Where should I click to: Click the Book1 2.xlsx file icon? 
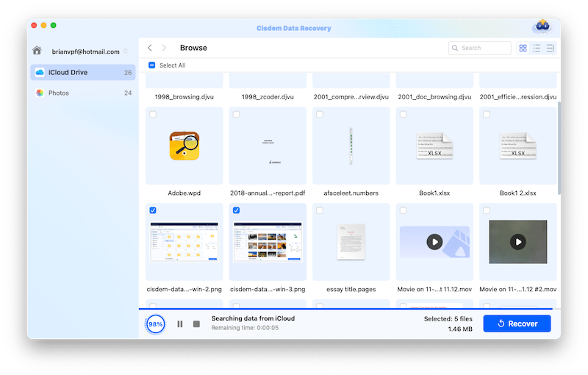pos(518,146)
